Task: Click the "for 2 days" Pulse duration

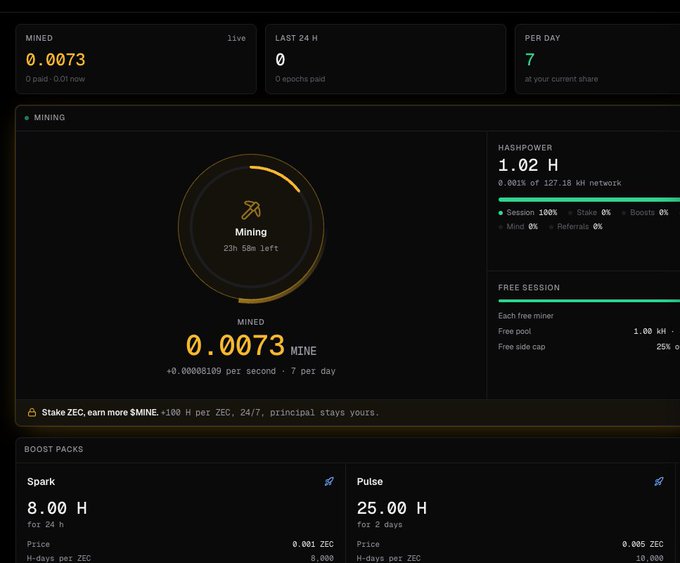Action: tap(379, 524)
